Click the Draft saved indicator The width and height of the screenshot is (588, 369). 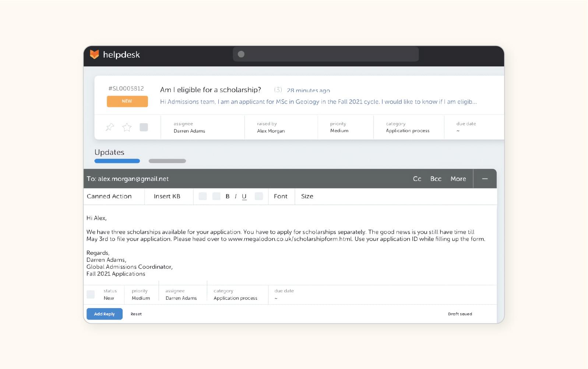click(460, 314)
